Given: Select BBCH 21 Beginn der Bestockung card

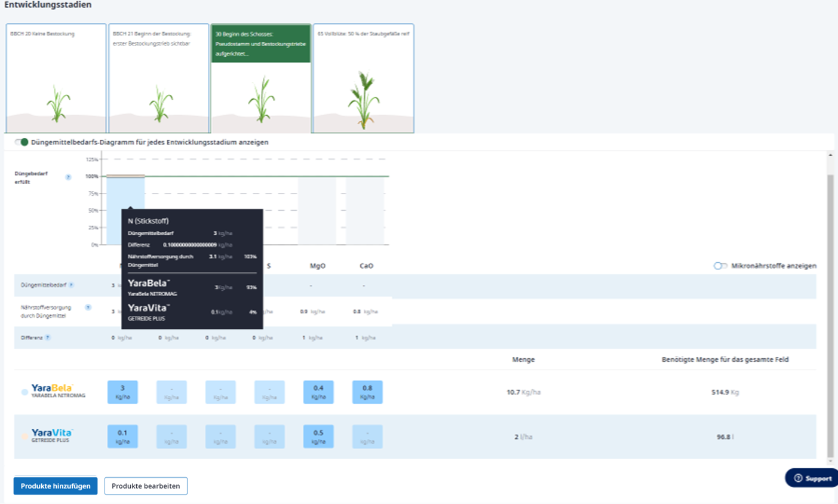Looking at the screenshot, I should coord(159,78).
